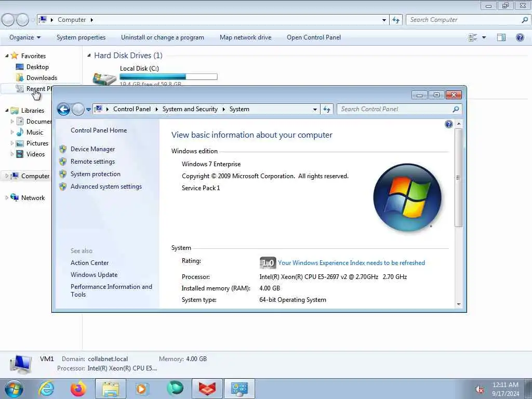The height and width of the screenshot is (399, 532).
Task: Collapse the Favorites tree section
Action: coord(7,56)
